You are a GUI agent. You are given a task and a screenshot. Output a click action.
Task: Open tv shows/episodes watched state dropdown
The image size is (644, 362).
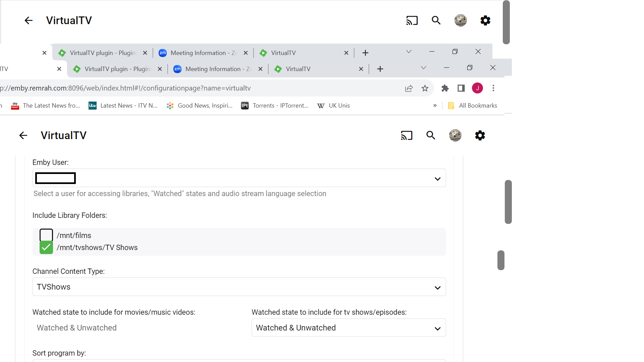[348, 328]
